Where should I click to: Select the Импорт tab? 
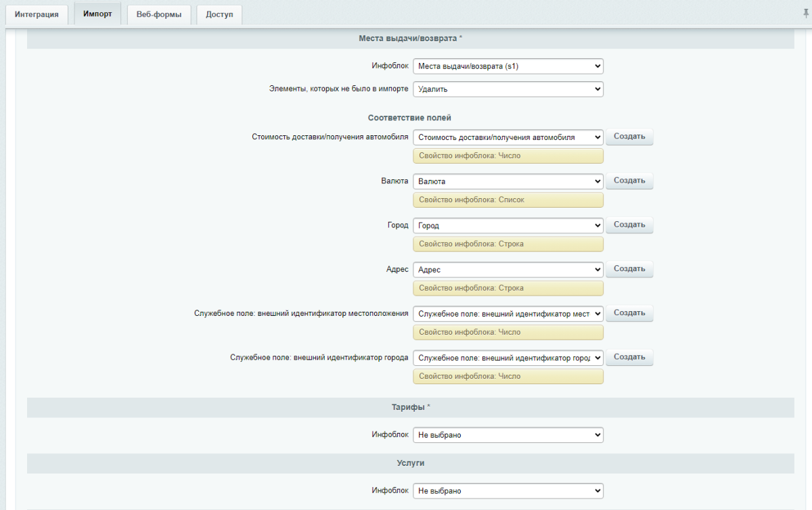[97, 13]
